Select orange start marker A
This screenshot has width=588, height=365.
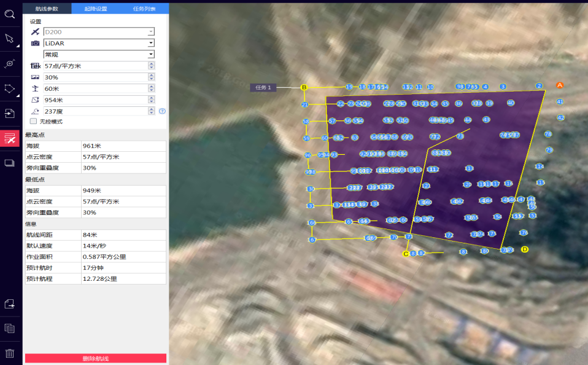pyautogui.click(x=560, y=85)
